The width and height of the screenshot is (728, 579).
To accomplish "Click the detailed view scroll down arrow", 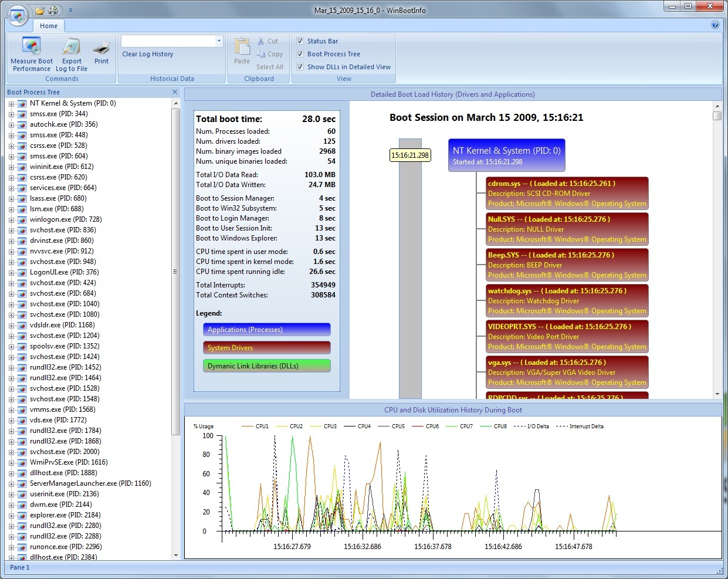I will [717, 394].
